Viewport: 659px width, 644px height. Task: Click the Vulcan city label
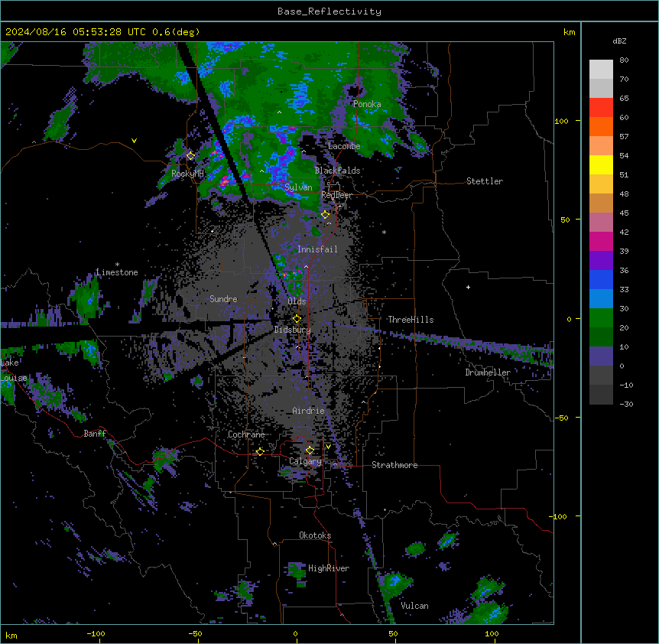[x=415, y=606]
